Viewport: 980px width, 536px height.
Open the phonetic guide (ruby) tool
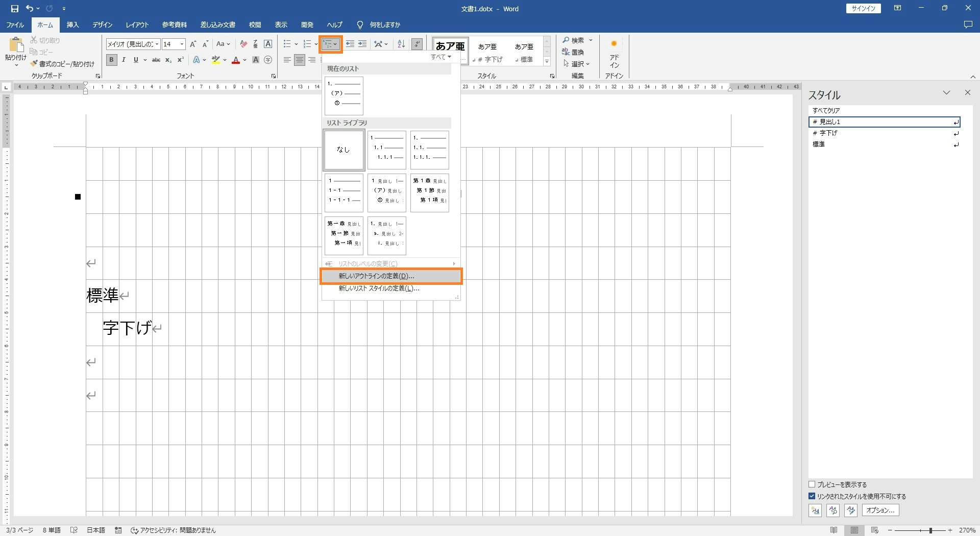256,44
